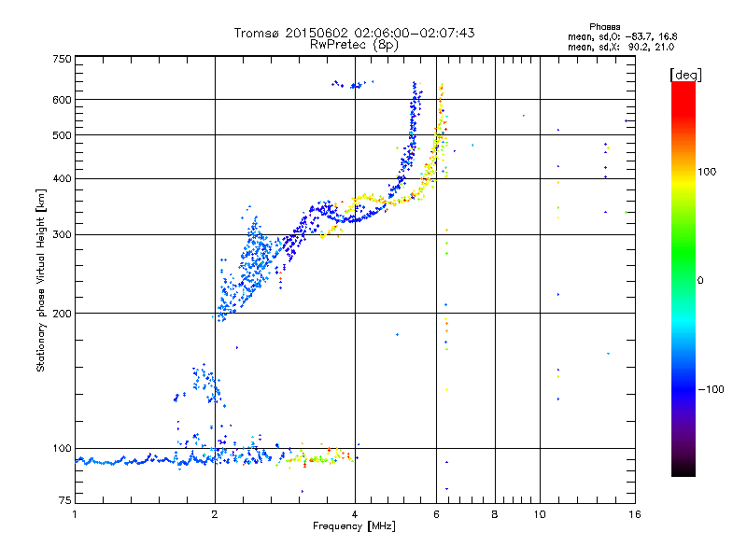Click colorbar tick label '0'
The image size is (747, 560).
click(700, 281)
